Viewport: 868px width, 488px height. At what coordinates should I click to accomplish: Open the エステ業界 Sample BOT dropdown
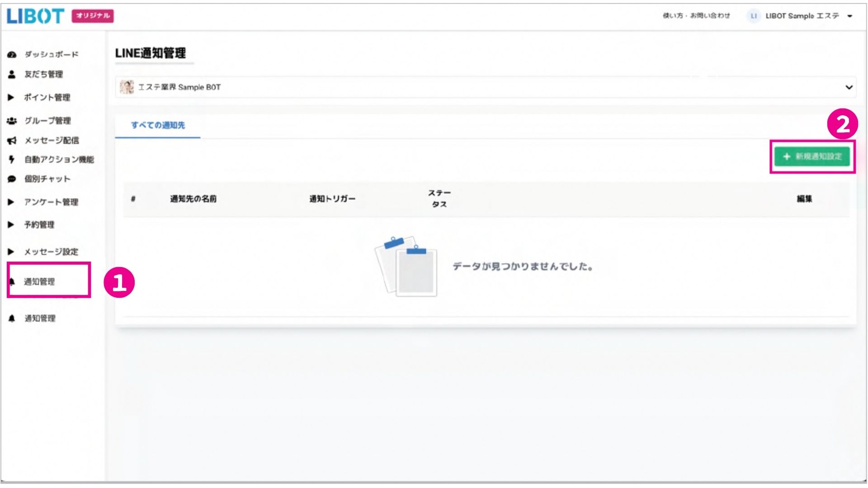coord(486,87)
